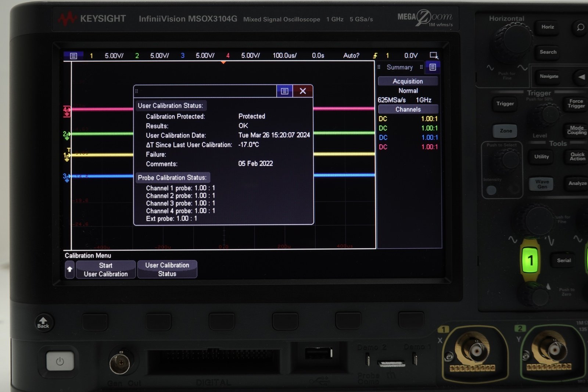Select the yellow DC 1.00:1 channel row
The height and width of the screenshot is (392, 588).
[408, 119]
